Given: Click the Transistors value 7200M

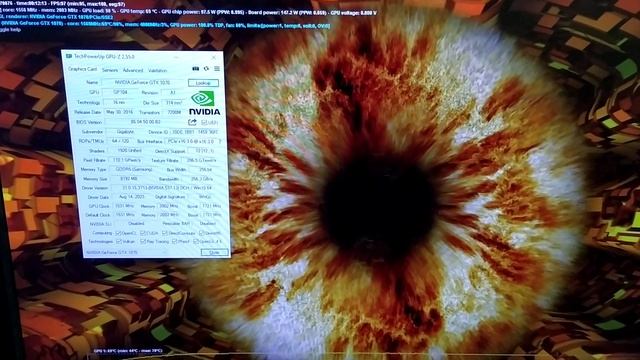Looking at the screenshot, I should pyautogui.click(x=174, y=112).
